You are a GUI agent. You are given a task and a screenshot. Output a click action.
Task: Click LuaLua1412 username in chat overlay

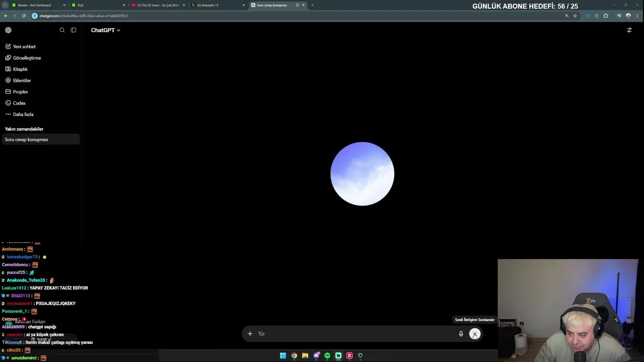[x=14, y=288]
